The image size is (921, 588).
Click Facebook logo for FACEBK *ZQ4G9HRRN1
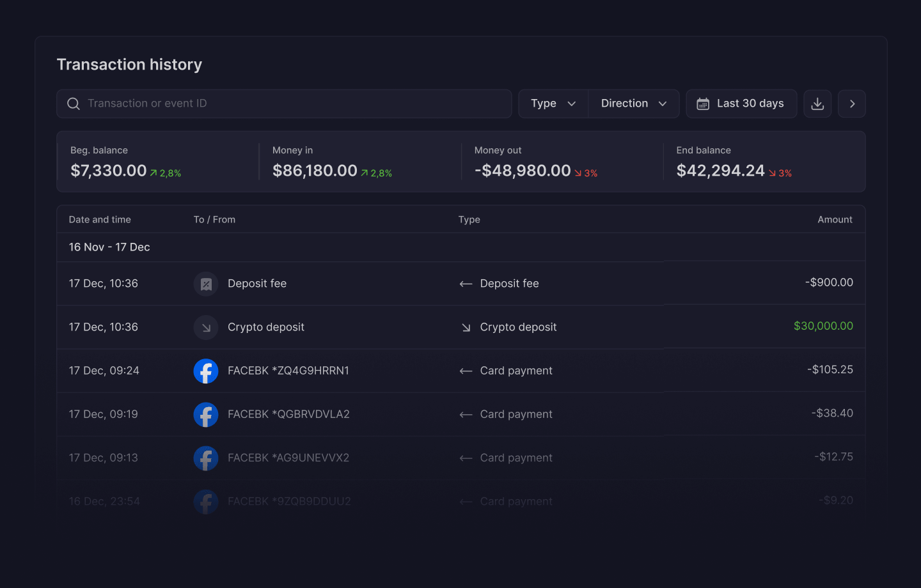tap(206, 371)
